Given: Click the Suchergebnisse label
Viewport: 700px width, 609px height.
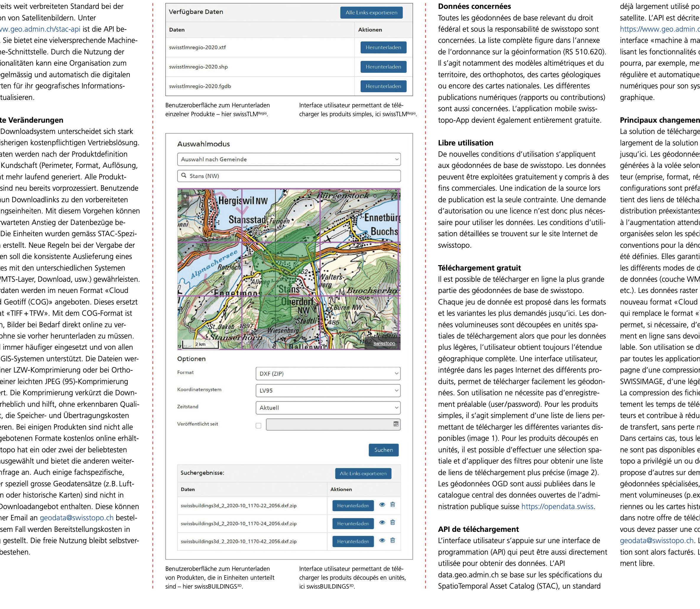Looking at the screenshot, I should click(x=202, y=473).
